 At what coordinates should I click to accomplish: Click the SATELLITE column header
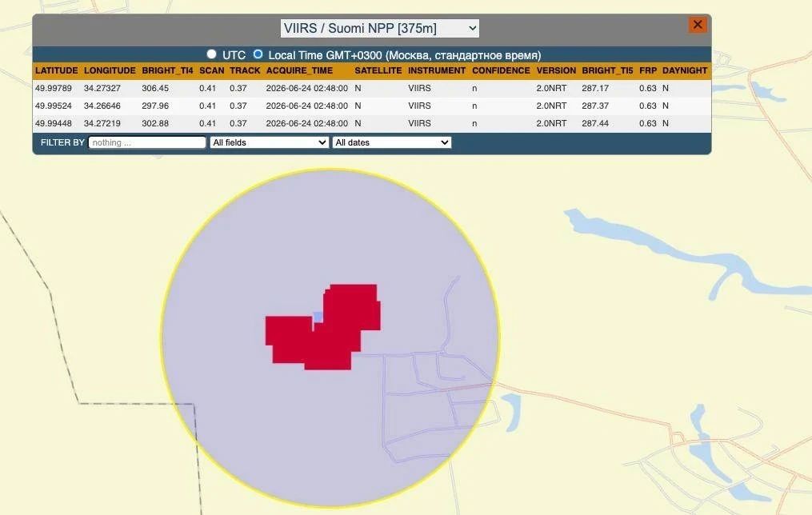[378, 70]
